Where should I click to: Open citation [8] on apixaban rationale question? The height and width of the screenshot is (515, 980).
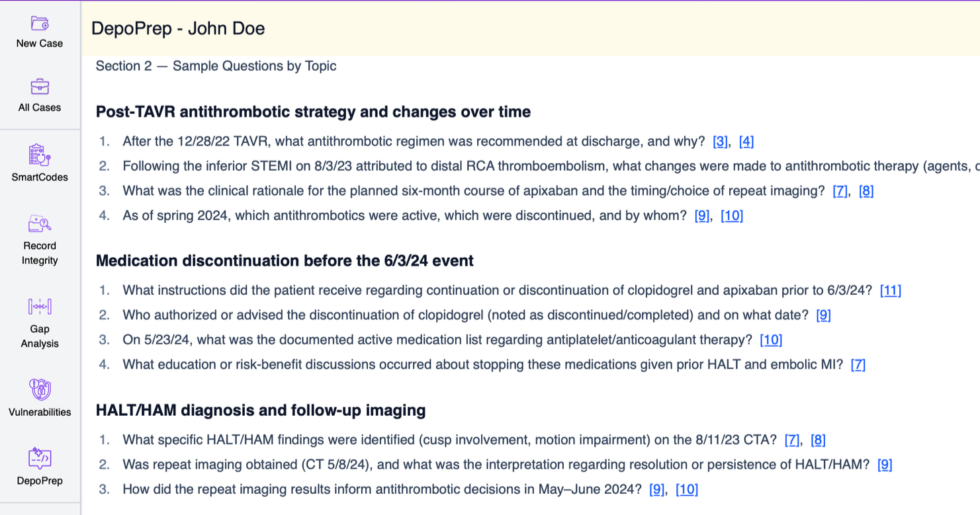(x=866, y=191)
